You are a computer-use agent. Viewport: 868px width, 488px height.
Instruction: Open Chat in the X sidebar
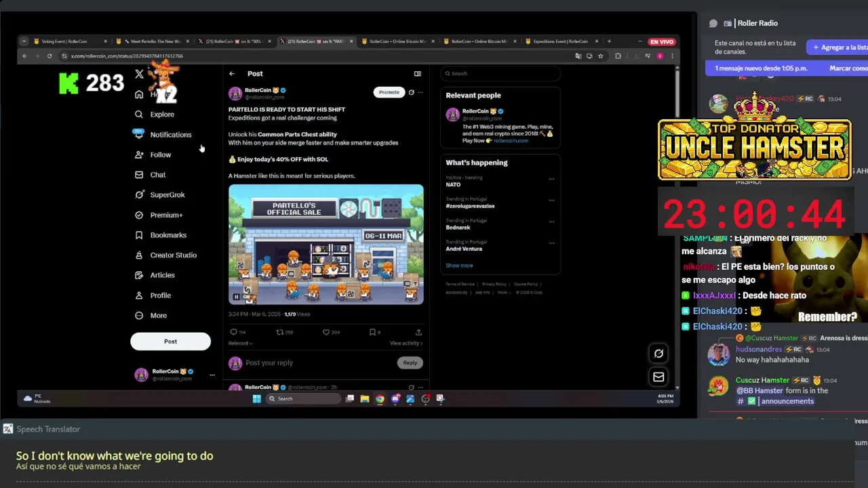click(151, 175)
